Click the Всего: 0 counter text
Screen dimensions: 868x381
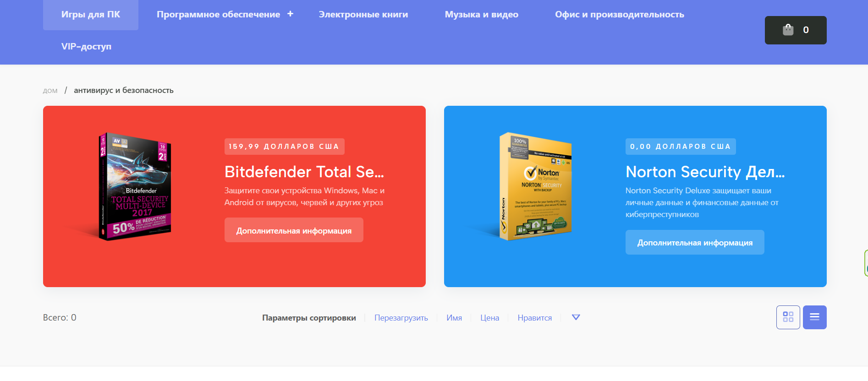60,317
